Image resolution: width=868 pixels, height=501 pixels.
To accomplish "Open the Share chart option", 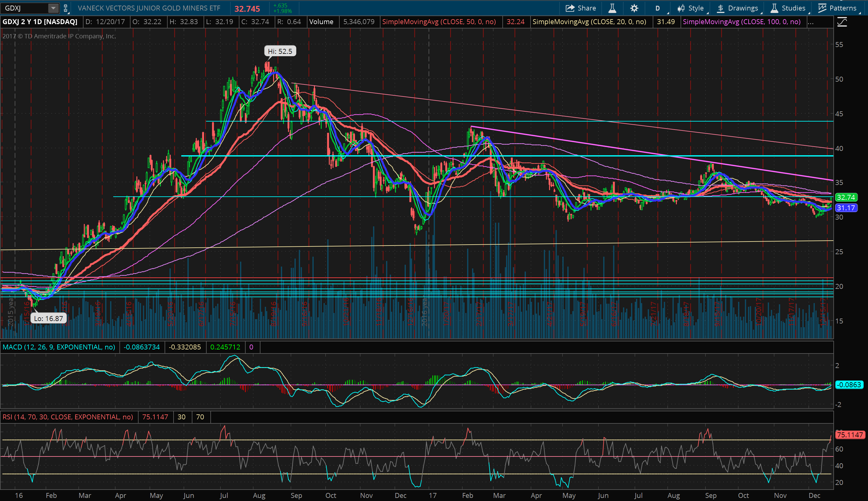I will pos(581,8).
